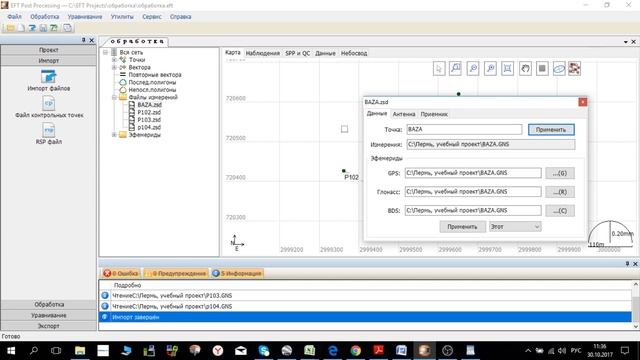This screenshot has height=360, width=640.
Task: Browse BDS ephemeris with the ...(C) button
Action: 560,211
